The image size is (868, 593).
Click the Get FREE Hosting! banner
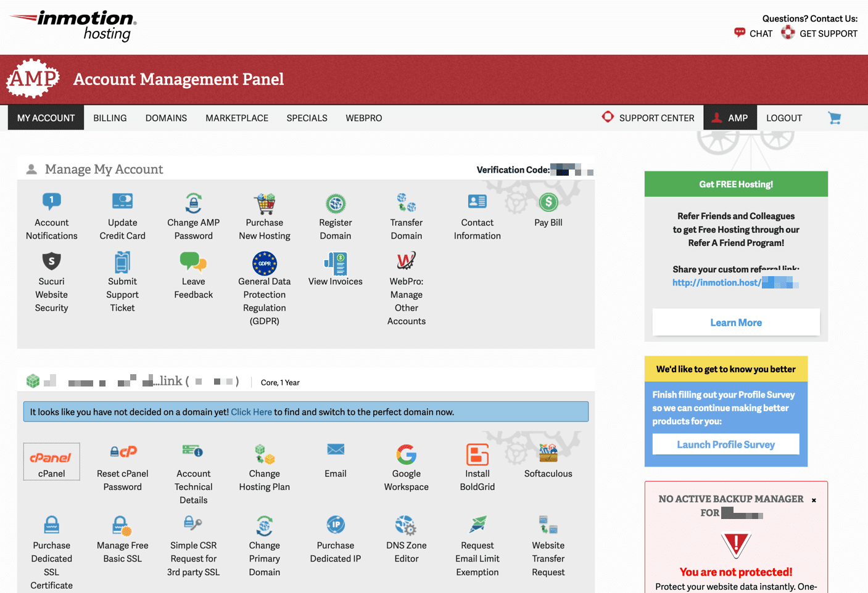click(x=736, y=184)
